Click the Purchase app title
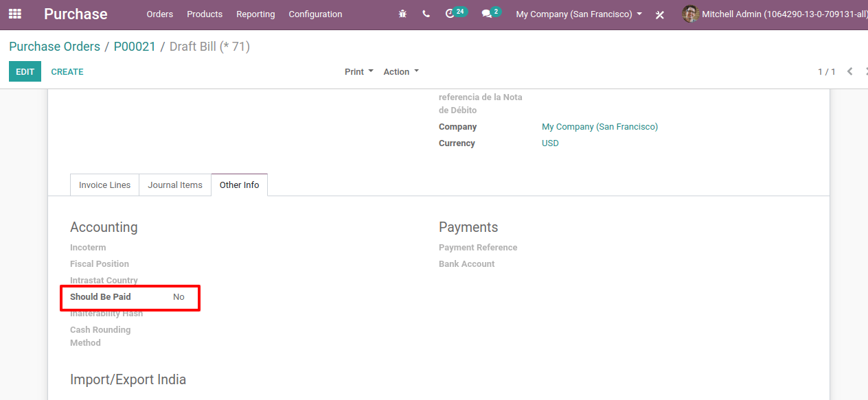The height and width of the screenshot is (400, 868). pyautogui.click(x=76, y=14)
